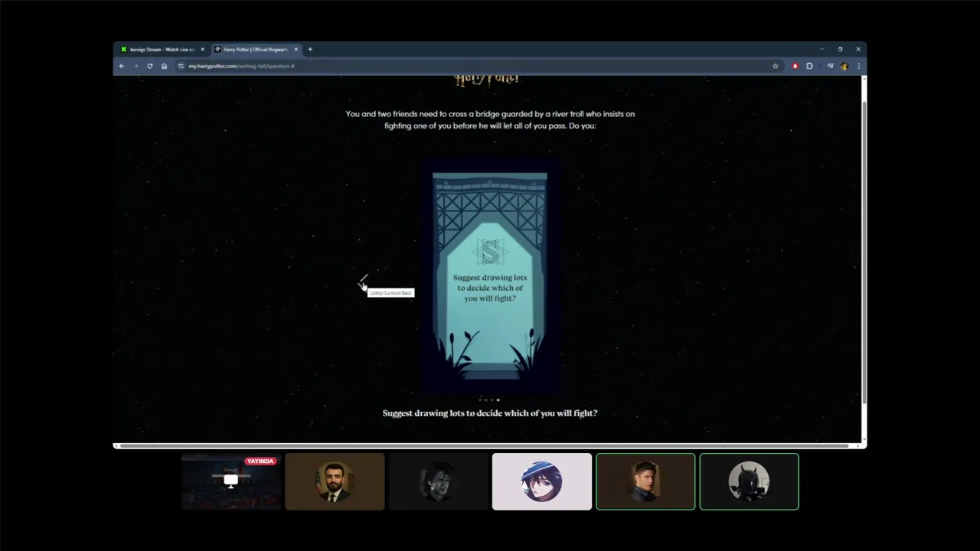Select the horned dark figure avatar participant
Screen dimensions: 980x551
749,481
